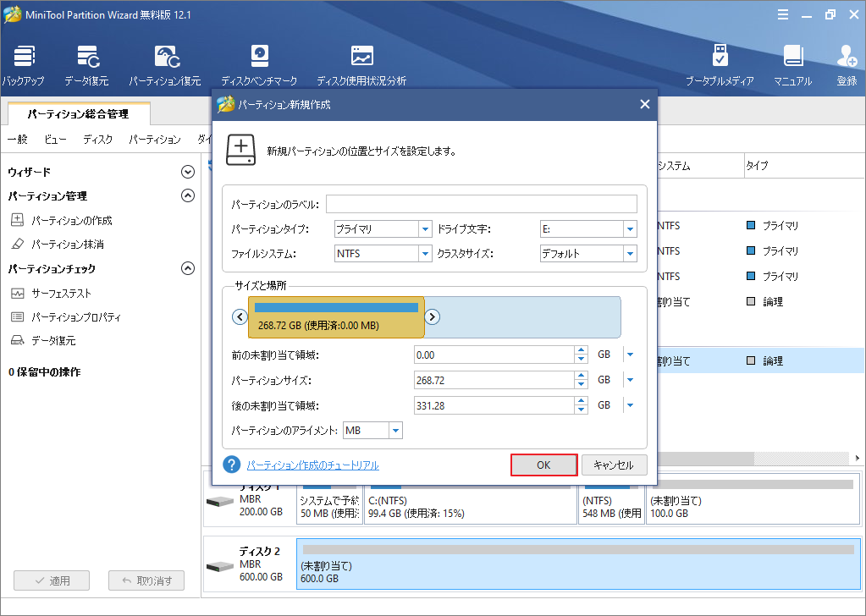The height and width of the screenshot is (616, 866).
Task: Increase パーティションサイズ with up spinner
Action: click(581, 376)
